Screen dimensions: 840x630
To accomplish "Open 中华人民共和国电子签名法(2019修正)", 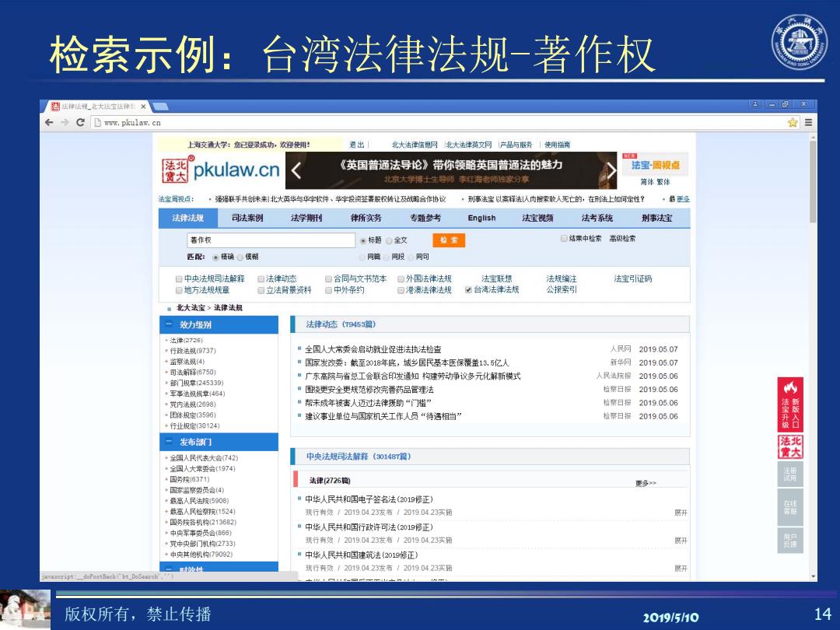I will point(369,499).
